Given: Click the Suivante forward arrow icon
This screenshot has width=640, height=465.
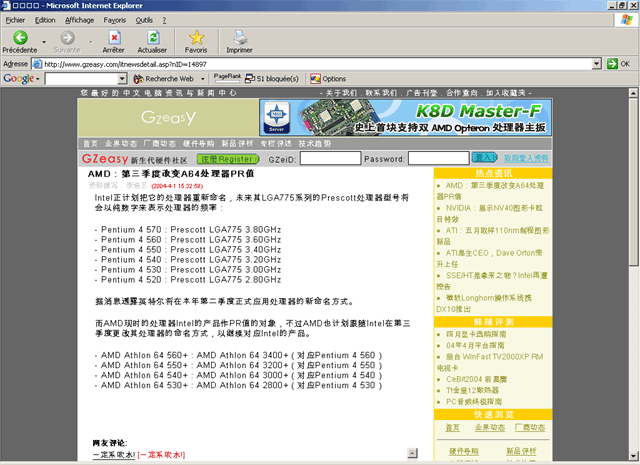Looking at the screenshot, I should point(67,38).
